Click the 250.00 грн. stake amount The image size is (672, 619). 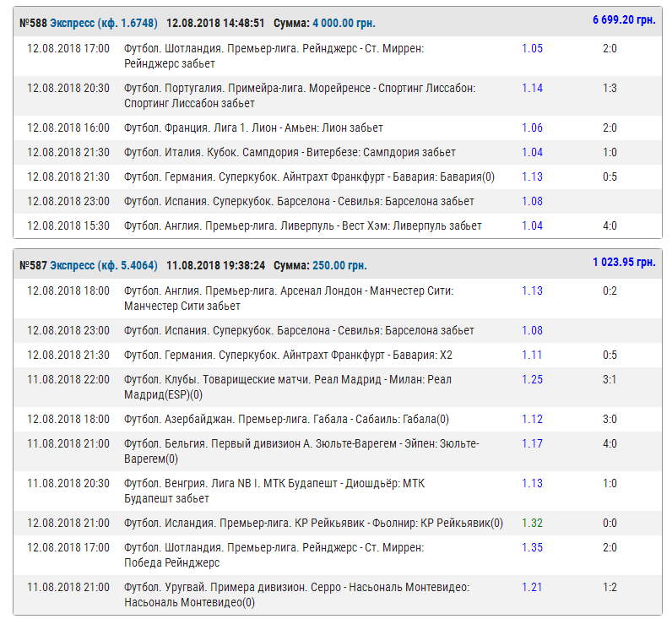click(339, 265)
